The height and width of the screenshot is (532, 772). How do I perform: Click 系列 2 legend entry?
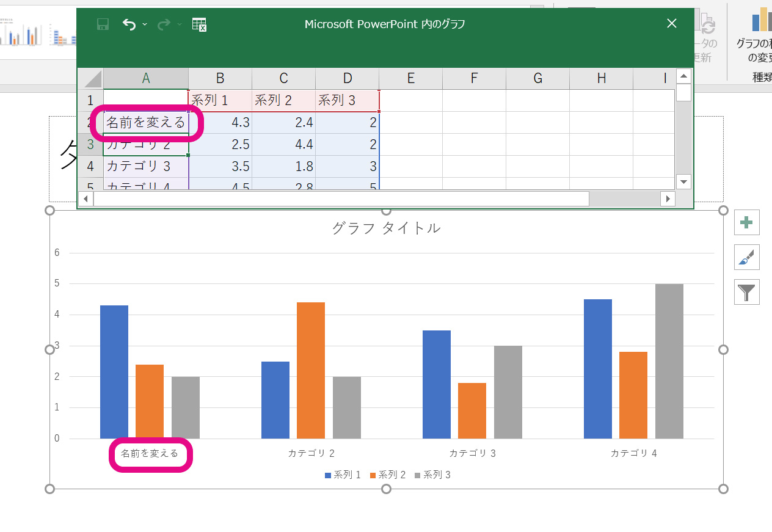(x=388, y=475)
